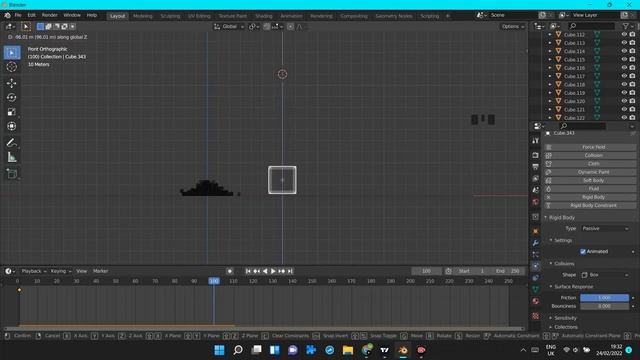This screenshot has width=640, height=360.
Task: Click the Force Field physics button
Action: [590, 147]
